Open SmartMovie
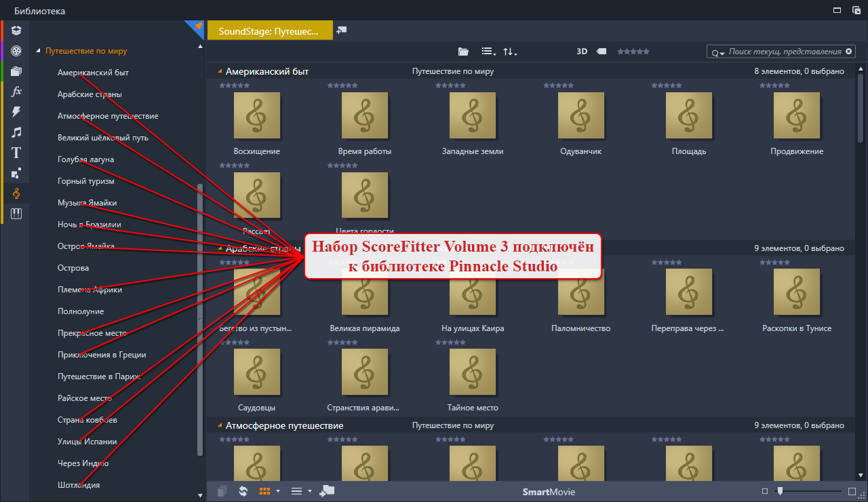 (549, 492)
